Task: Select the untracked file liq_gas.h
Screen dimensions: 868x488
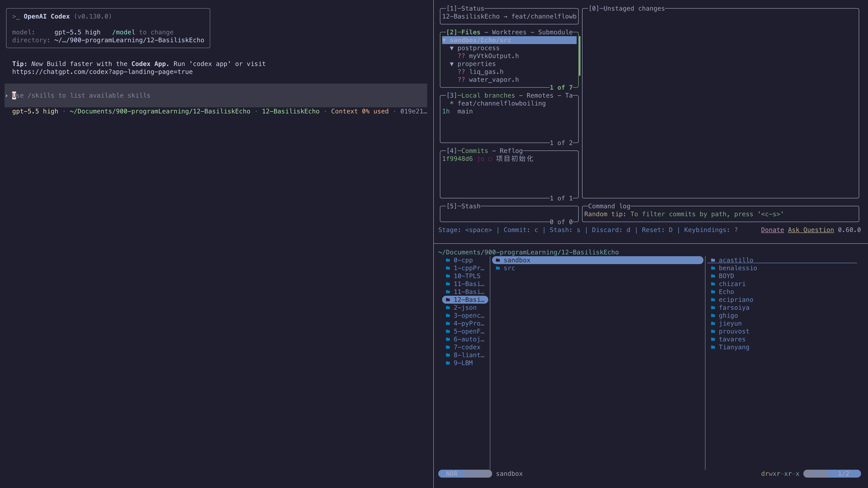Action: click(486, 72)
